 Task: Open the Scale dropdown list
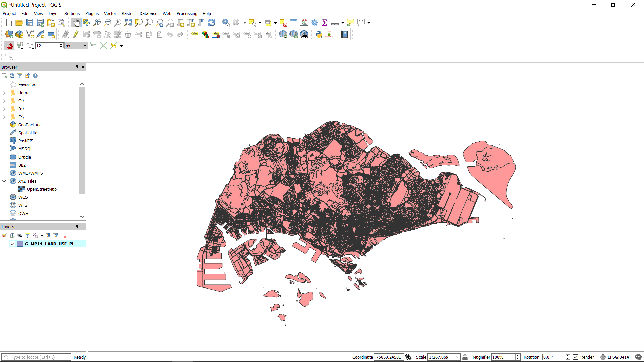(457, 357)
